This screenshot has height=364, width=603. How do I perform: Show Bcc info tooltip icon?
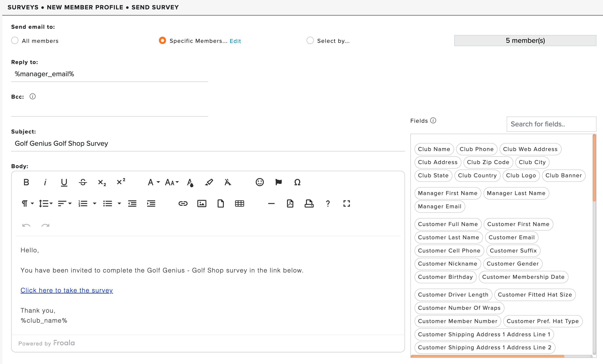coord(33,97)
